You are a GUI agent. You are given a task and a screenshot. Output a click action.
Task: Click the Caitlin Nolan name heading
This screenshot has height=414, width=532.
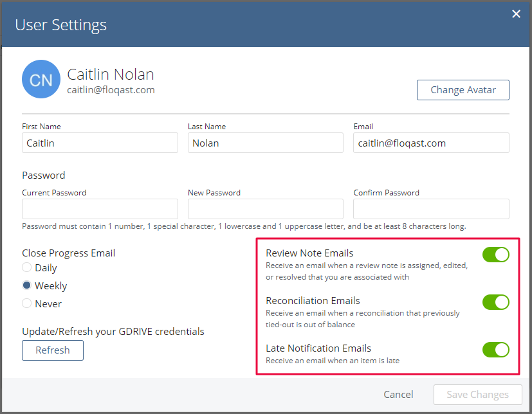tap(111, 75)
